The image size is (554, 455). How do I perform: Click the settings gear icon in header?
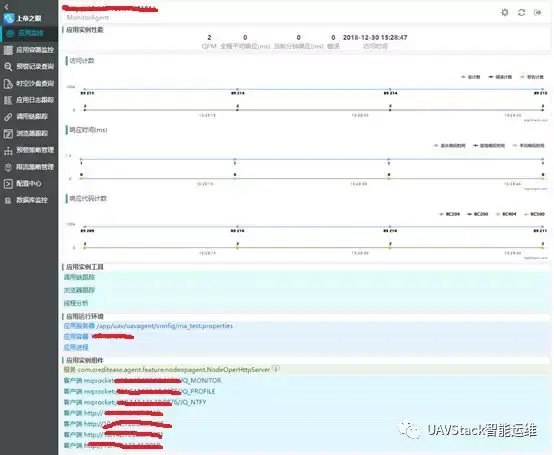click(x=505, y=12)
